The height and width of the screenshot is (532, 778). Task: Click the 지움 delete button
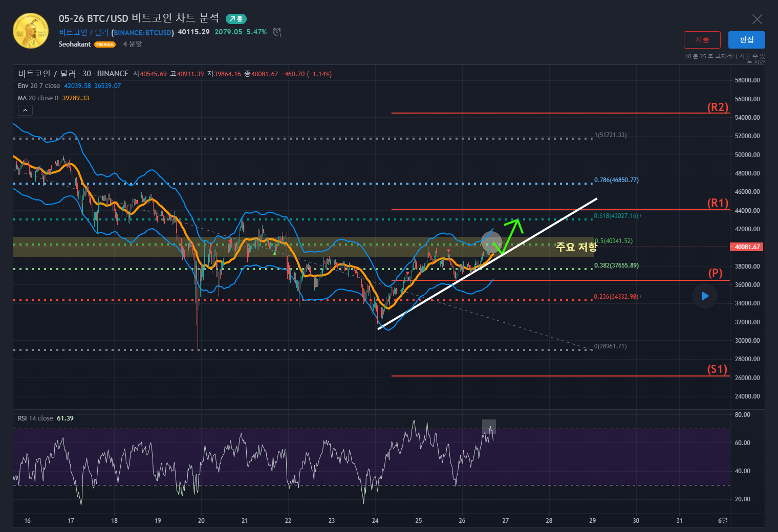coord(702,40)
